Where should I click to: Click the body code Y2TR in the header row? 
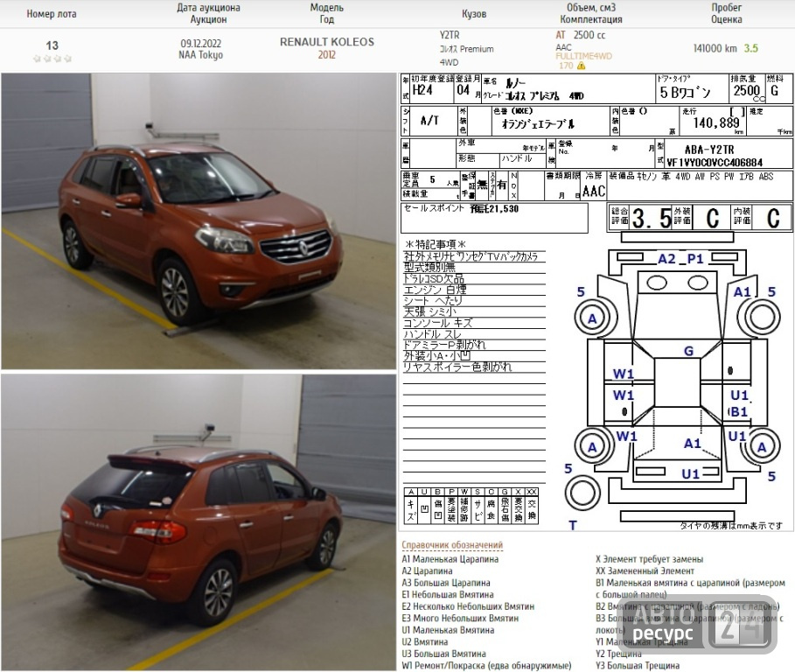tap(450, 35)
